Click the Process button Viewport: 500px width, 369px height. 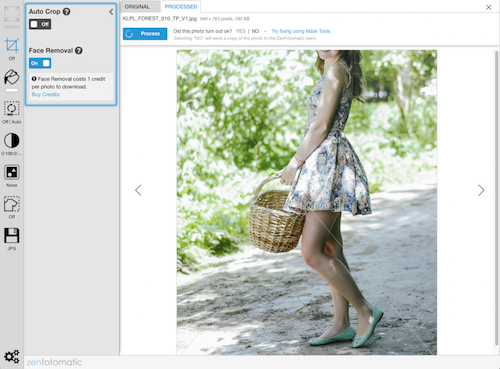pos(145,34)
